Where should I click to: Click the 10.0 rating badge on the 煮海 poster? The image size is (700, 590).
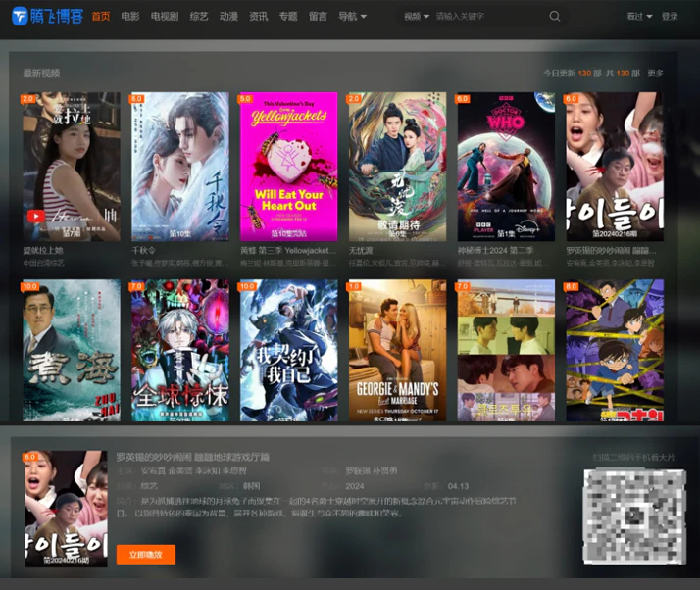pyautogui.click(x=30, y=286)
